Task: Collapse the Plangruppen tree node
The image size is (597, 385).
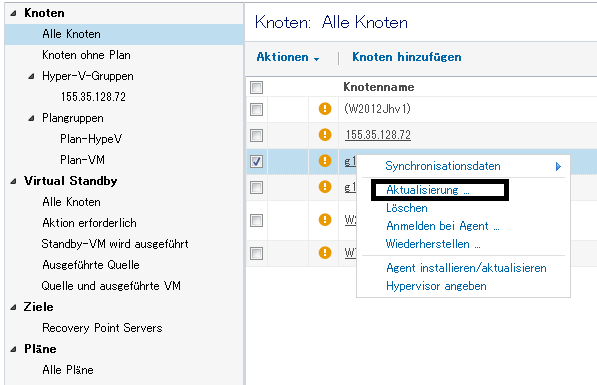Action: click(32, 118)
